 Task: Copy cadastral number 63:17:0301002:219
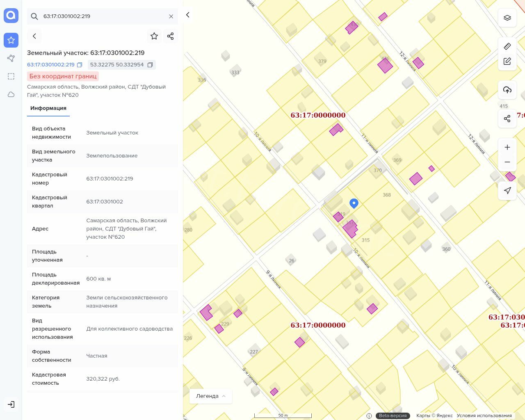(80, 65)
